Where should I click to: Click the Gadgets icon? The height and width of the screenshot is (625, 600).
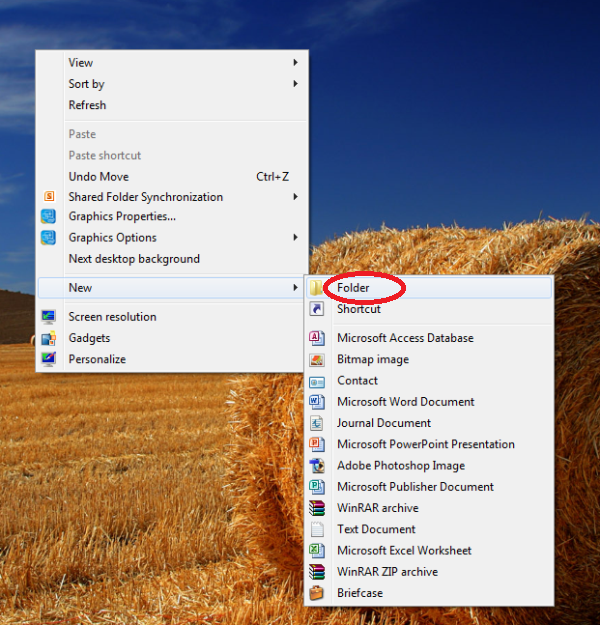tap(49, 338)
